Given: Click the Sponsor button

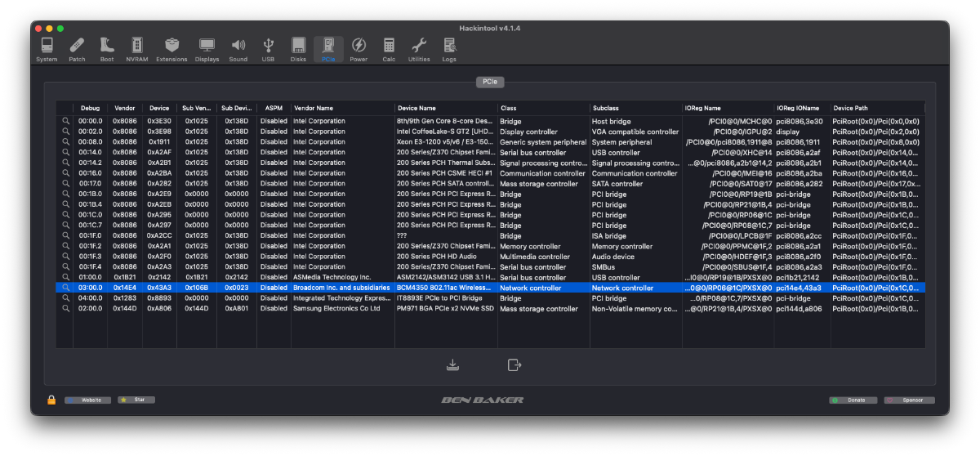Looking at the screenshot, I should click(909, 400).
